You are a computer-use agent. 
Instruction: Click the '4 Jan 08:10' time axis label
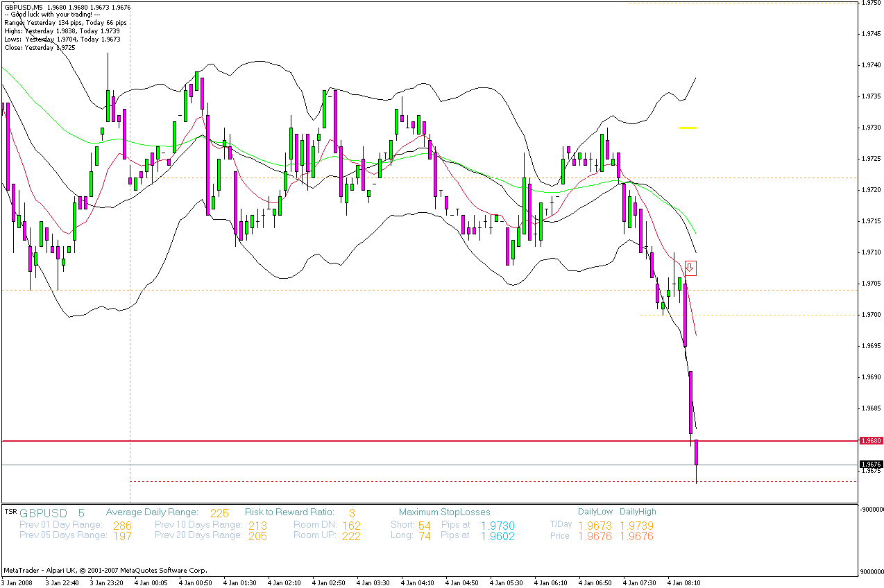point(683,583)
